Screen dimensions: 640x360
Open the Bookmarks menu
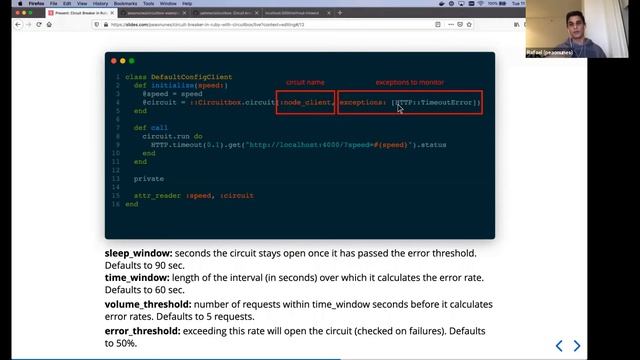125,3
